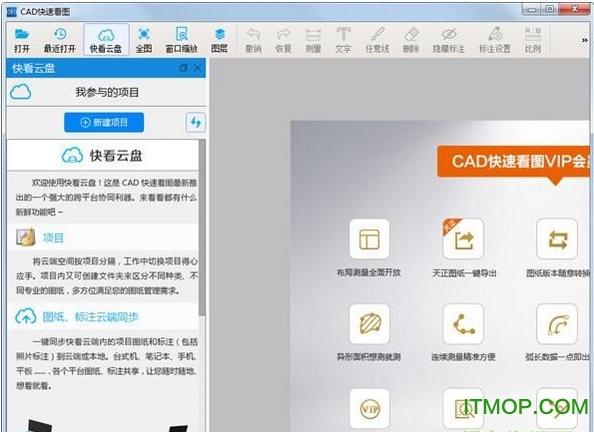594x432 pixels.
Task: Open the 项目 section link
Action: [53, 238]
